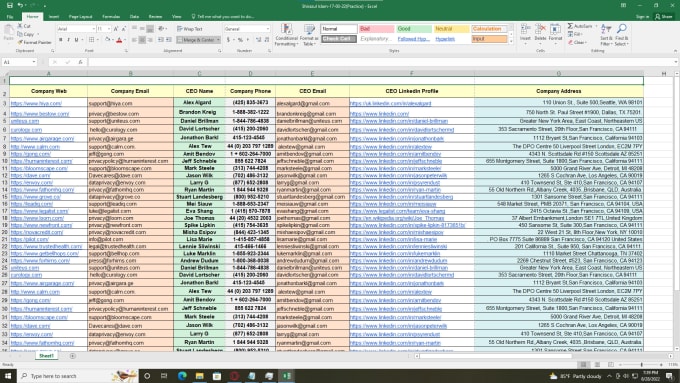The image size is (680, 383).
Task: Apply the Good cell style
Action: (414, 29)
